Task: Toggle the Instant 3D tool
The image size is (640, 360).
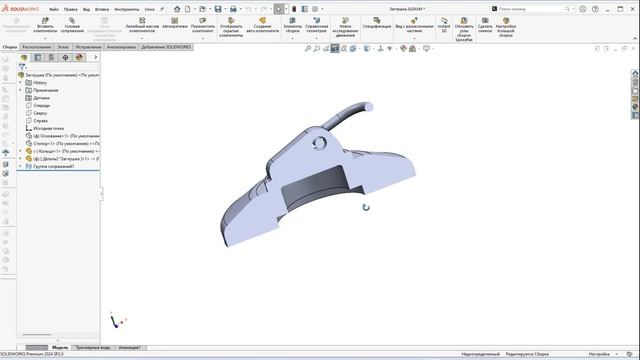Action: (444, 25)
